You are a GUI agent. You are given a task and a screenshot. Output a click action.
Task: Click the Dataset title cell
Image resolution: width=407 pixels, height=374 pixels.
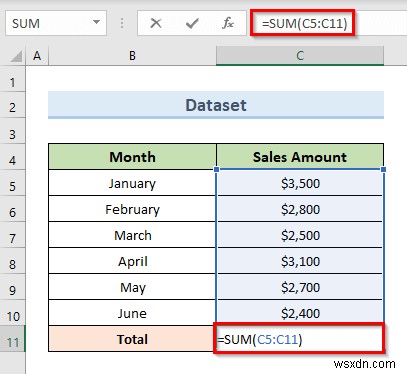point(216,105)
